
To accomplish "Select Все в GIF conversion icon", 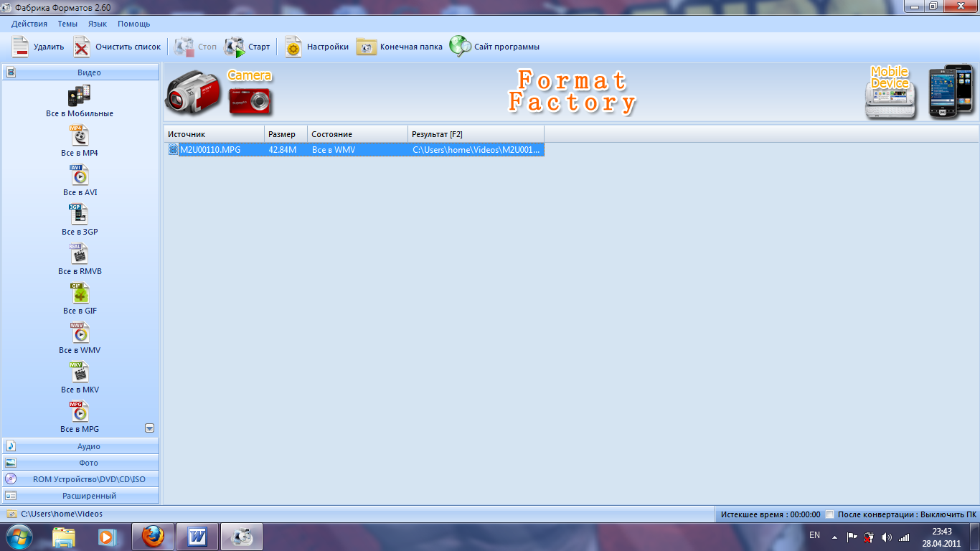I will (80, 293).
